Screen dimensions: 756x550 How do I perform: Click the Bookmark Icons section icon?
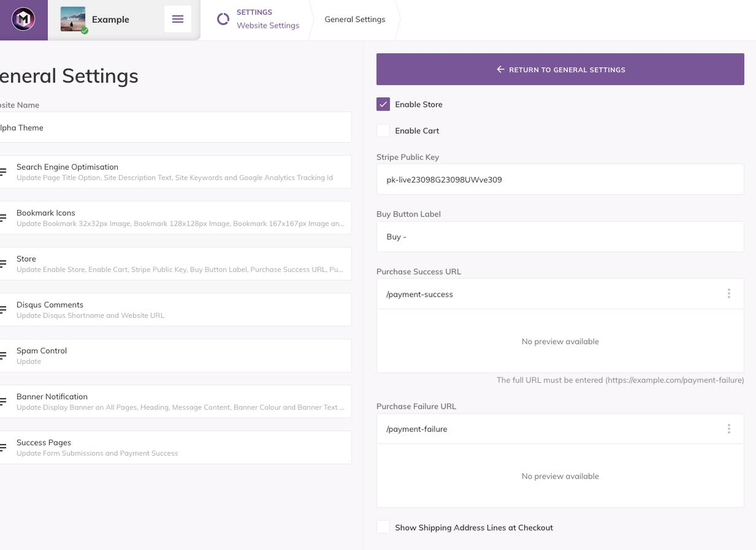coord(3,218)
